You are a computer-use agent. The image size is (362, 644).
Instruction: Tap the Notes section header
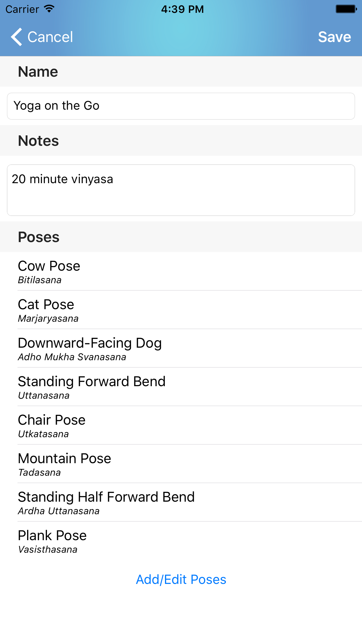click(38, 141)
